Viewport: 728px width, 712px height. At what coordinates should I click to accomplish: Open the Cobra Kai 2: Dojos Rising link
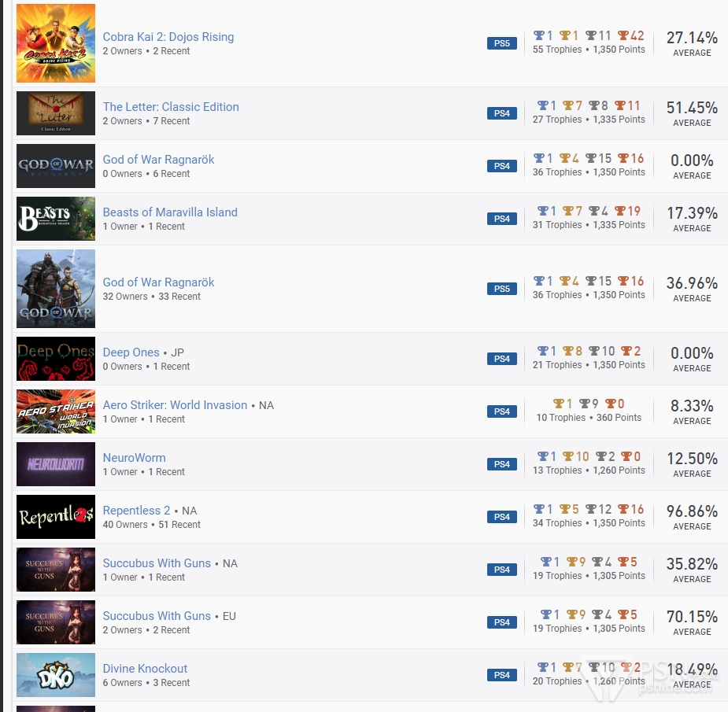tap(168, 37)
